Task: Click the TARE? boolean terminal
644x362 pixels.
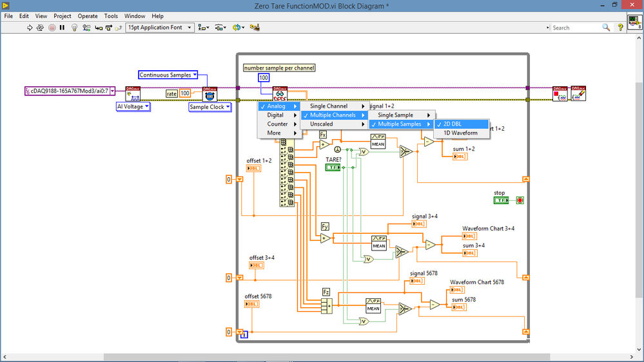Action: pyautogui.click(x=333, y=167)
